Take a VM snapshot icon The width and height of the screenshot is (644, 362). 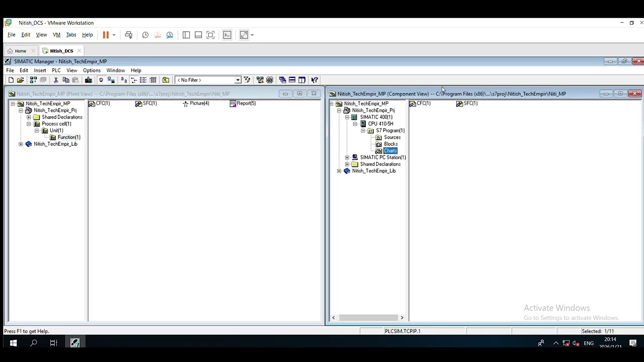pos(145,35)
